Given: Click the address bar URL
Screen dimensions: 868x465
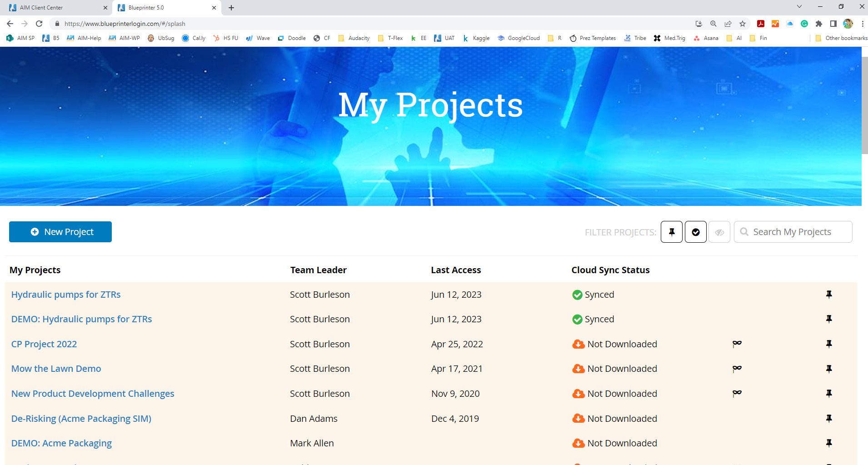Looking at the screenshot, I should (x=125, y=24).
